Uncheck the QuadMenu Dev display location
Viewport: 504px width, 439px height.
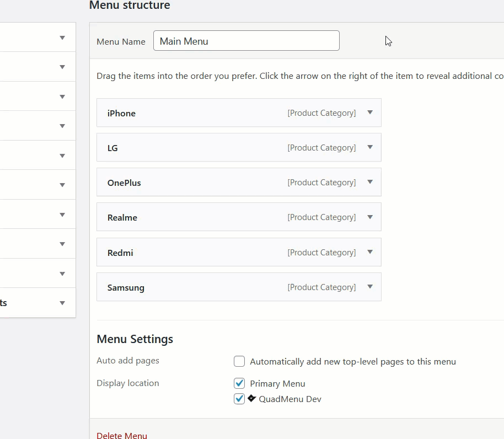(239, 399)
